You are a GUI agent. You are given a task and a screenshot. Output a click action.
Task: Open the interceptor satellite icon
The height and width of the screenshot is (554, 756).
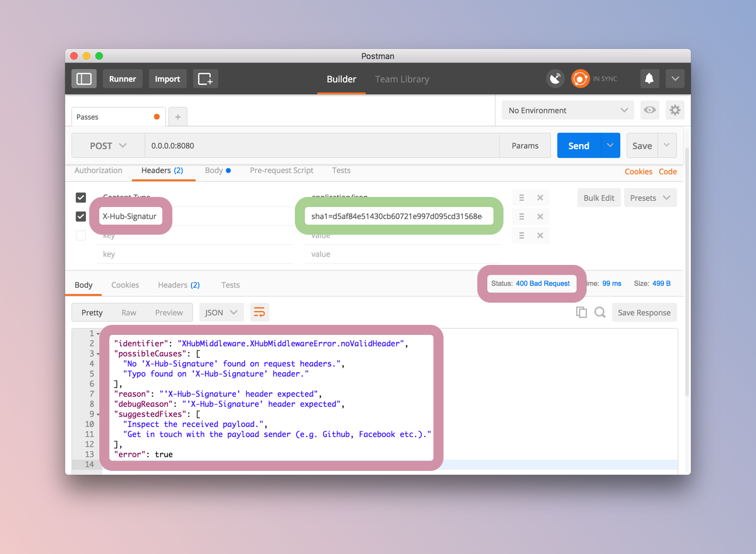[x=555, y=79]
